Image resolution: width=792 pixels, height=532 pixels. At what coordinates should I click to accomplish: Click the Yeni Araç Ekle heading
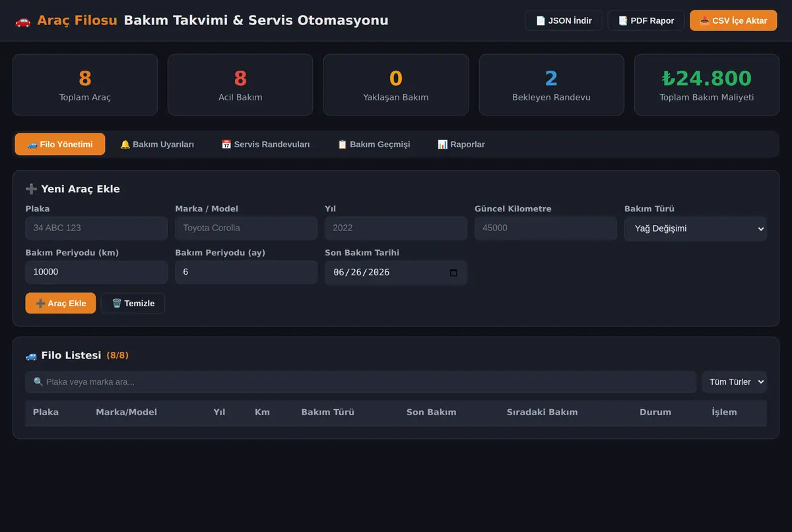(73, 189)
